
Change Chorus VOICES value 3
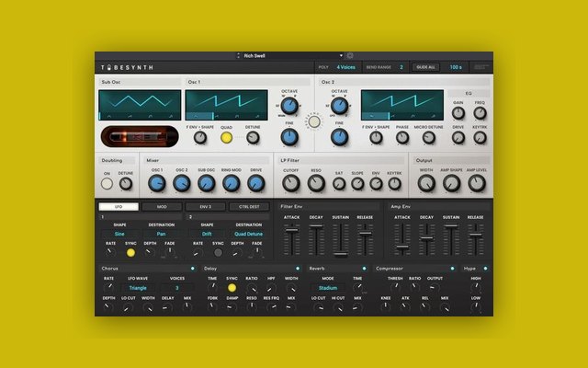(177, 288)
